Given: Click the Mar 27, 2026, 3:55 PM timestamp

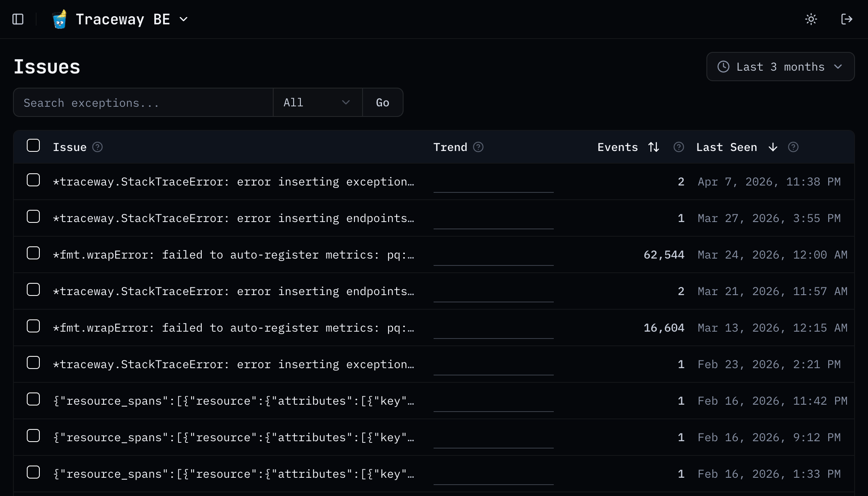Looking at the screenshot, I should click(769, 218).
